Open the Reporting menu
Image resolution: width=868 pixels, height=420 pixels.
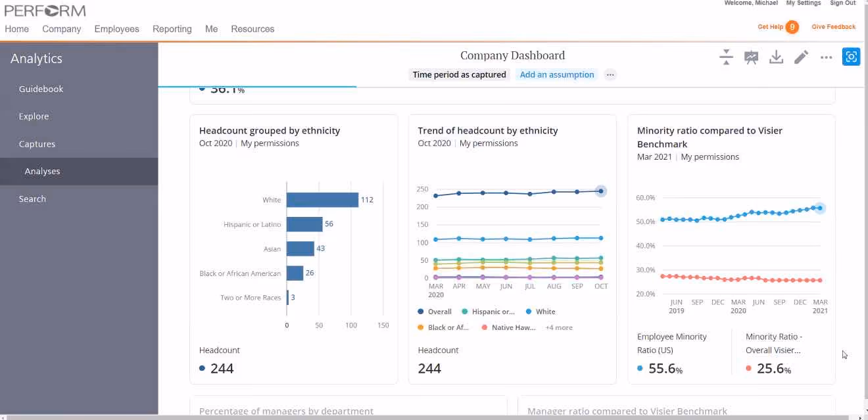click(x=172, y=29)
